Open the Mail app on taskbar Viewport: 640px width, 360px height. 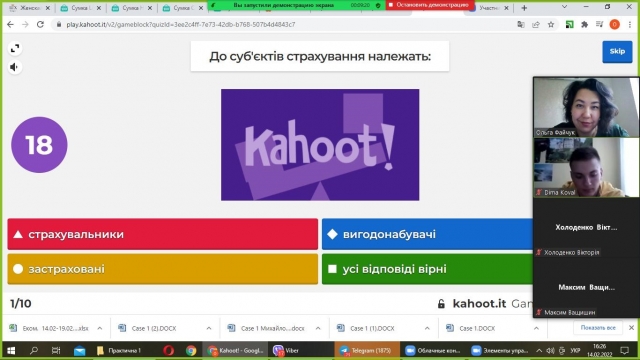(80, 351)
